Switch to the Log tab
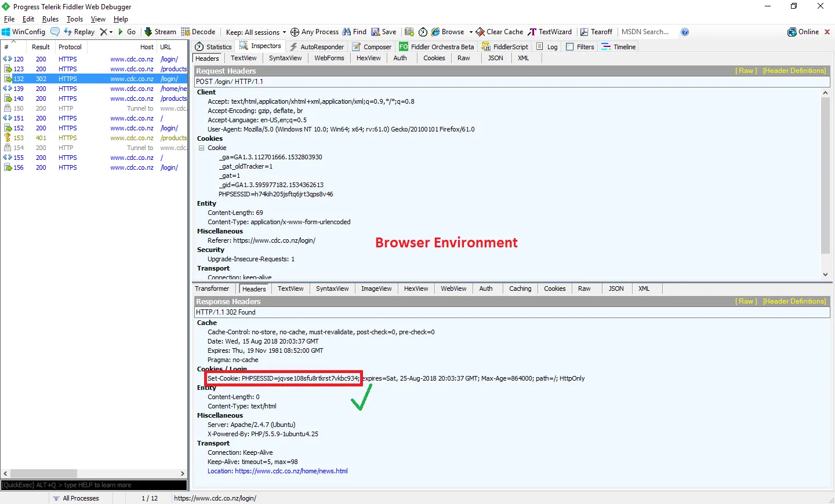835x504 pixels. [x=547, y=47]
